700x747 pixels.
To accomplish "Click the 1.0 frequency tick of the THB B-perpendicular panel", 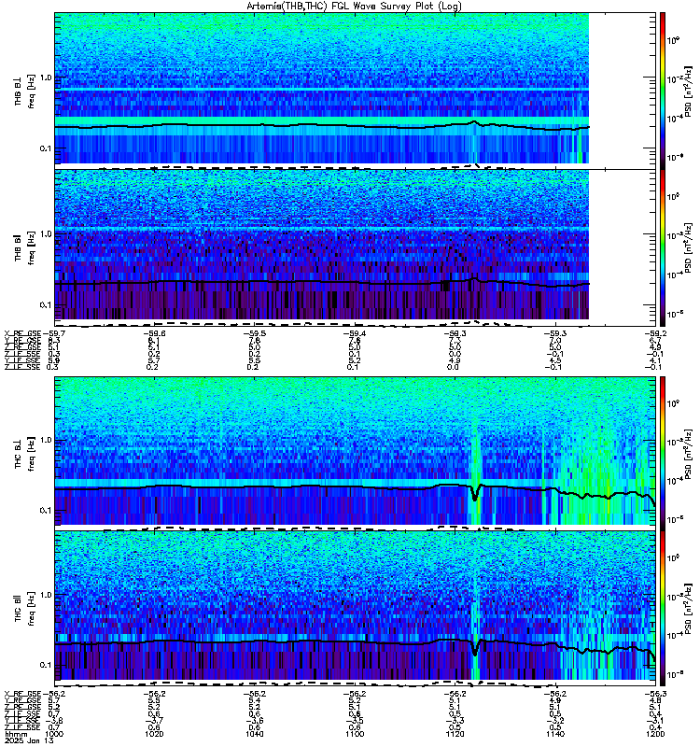I will 46,78.
